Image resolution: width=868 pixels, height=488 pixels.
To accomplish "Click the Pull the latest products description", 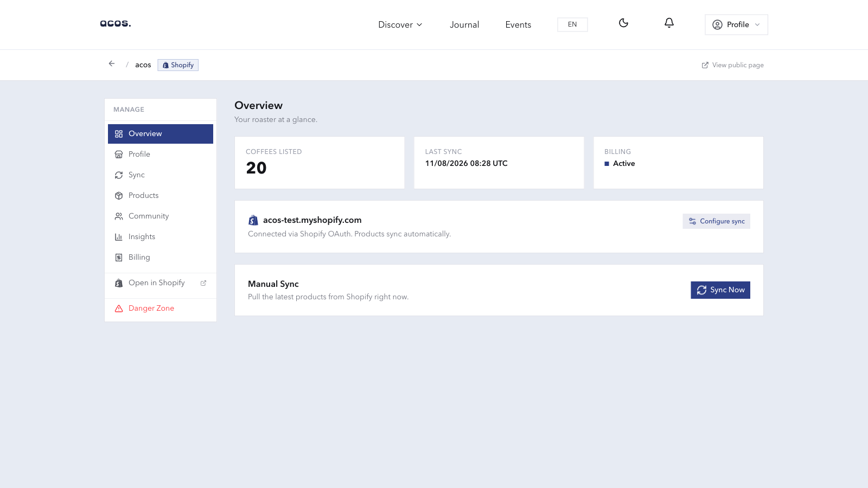I will (x=328, y=297).
